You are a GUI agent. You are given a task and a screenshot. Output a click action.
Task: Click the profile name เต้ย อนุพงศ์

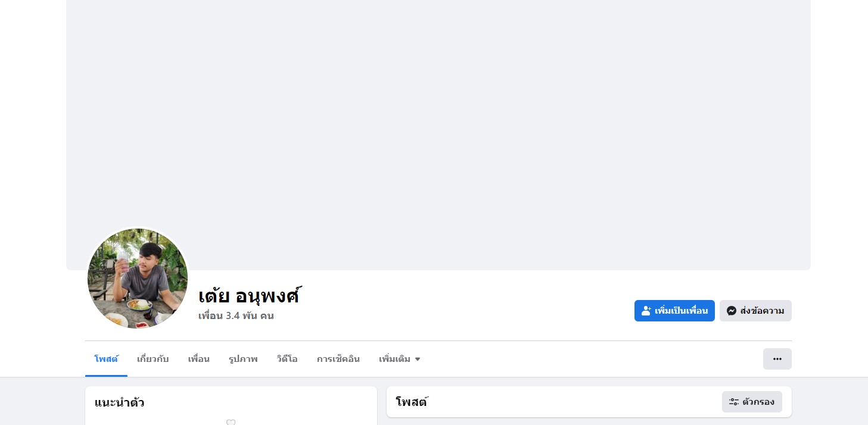coord(249,295)
